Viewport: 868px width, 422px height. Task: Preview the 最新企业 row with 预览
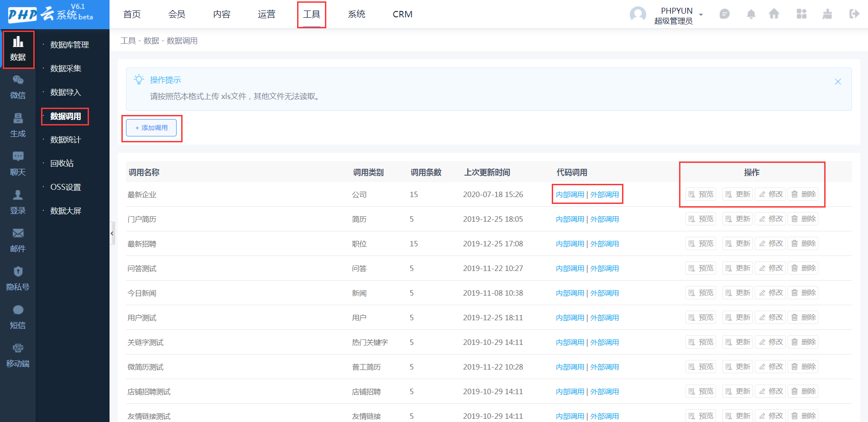point(701,194)
